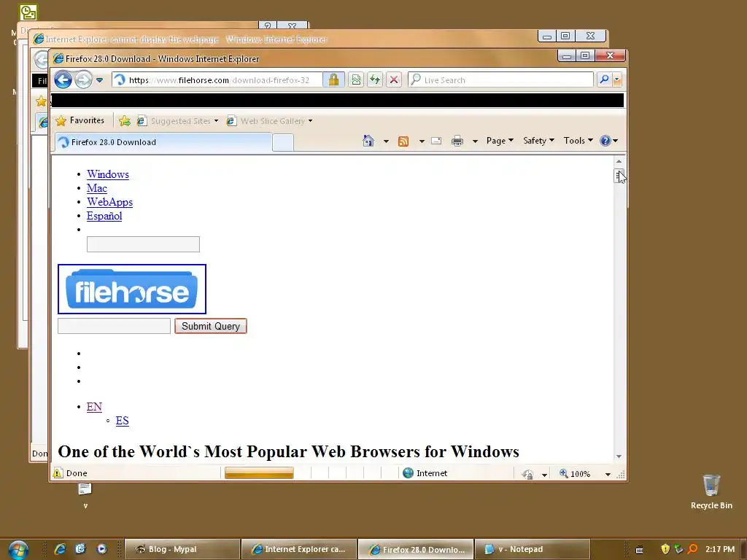Open the recent pages dropdown beside Forward
Screen dimensions: 747x560
[x=99, y=80]
